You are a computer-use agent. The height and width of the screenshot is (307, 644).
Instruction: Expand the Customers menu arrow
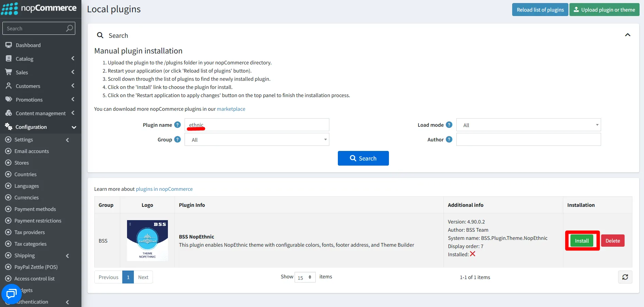click(73, 86)
